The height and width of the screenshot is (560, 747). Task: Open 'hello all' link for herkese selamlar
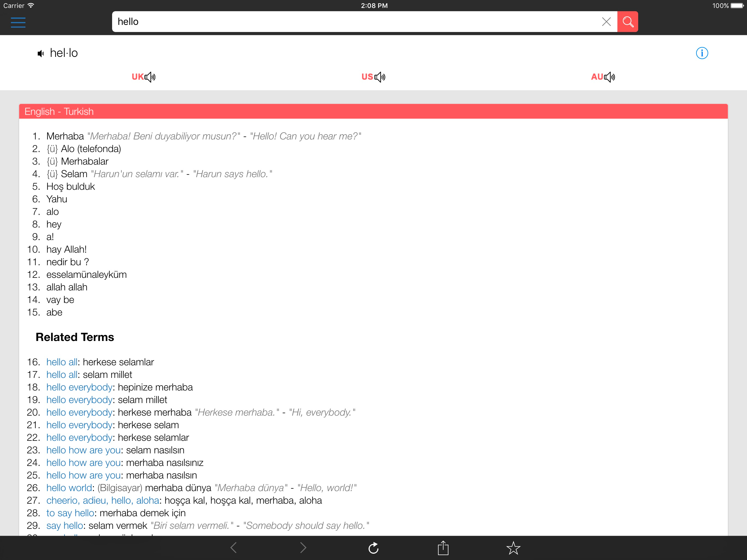[x=62, y=362]
